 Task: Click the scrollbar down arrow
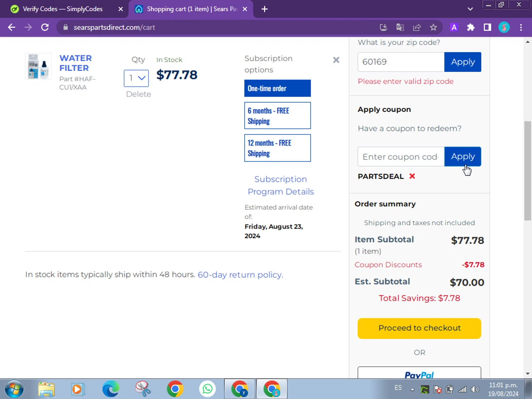coord(528,374)
